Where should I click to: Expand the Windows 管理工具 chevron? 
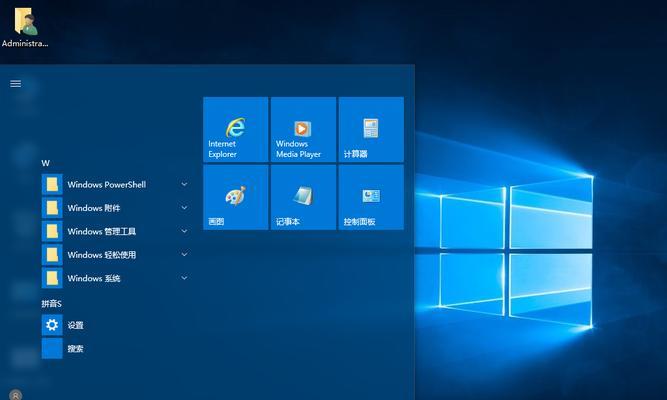(x=184, y=231)
